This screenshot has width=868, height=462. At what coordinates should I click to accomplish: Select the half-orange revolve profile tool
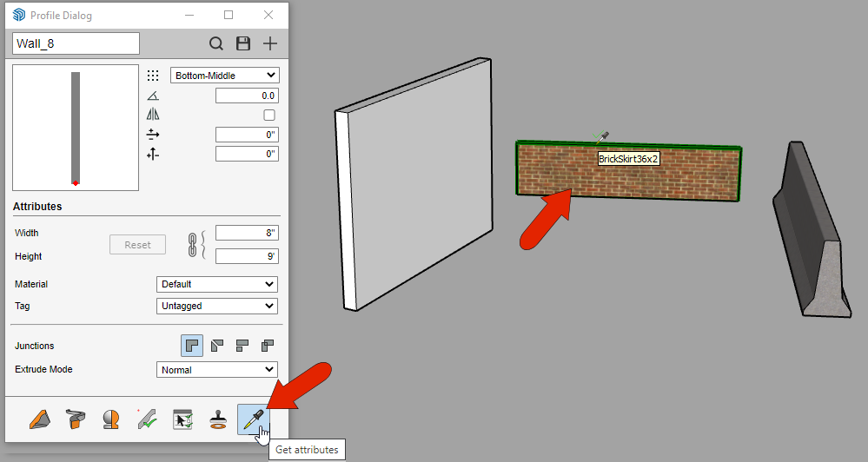pyautogui.click(x=111, y=419)
